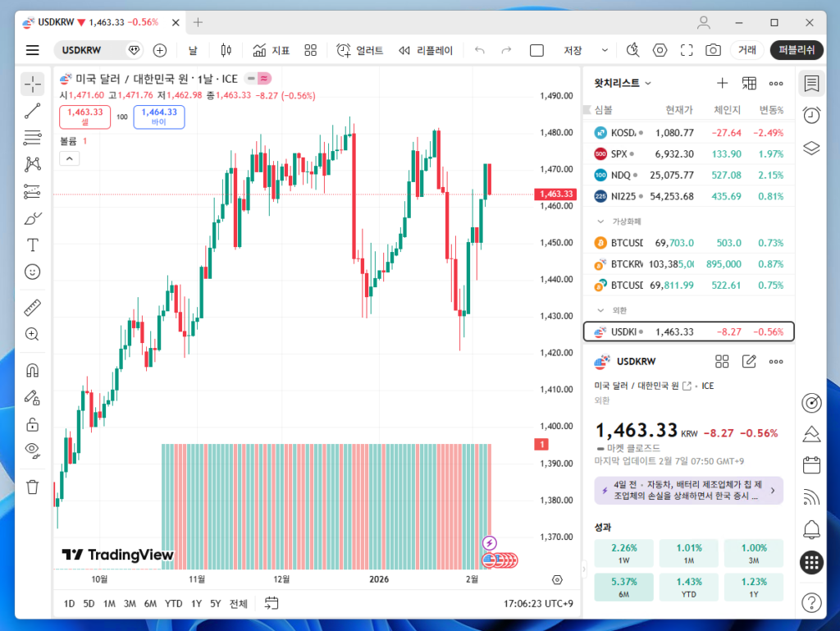The height and width of the screenshot is (631, 840).
Task: Toggle hide all drawings eye icon
Action: click(33, 448)
